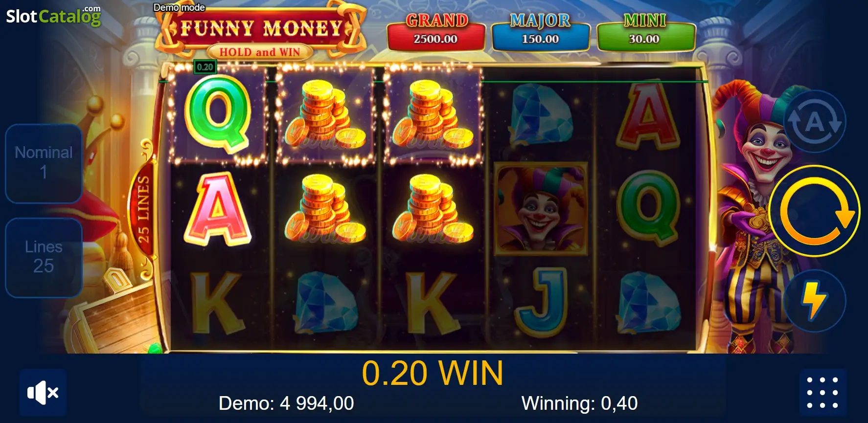The image size is (868, 423).
Task: Click the red A symbol on first reel
Action: (x=218, y=209)
